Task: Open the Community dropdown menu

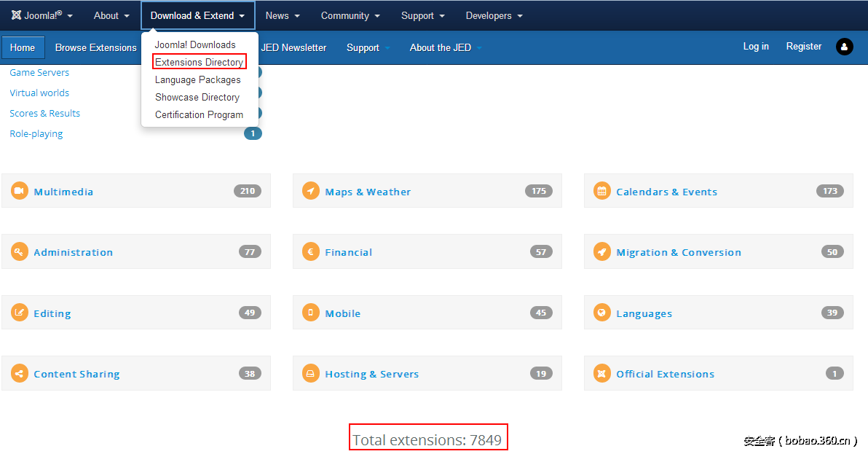Action: tap(350, 15)
